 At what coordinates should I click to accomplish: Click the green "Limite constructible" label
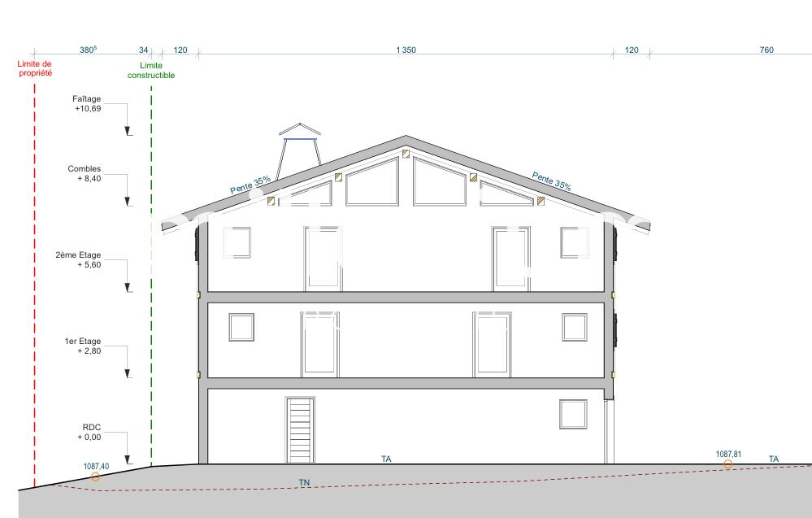tap(151, 71)
